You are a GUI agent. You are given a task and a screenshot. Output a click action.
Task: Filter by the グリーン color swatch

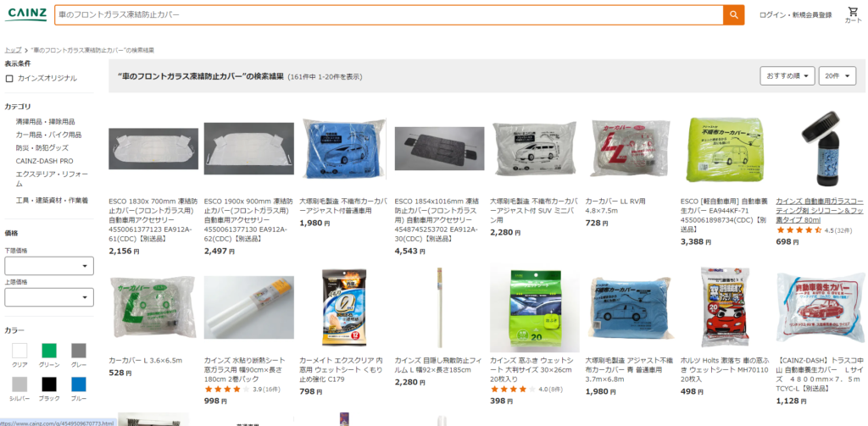click(49, 351)
